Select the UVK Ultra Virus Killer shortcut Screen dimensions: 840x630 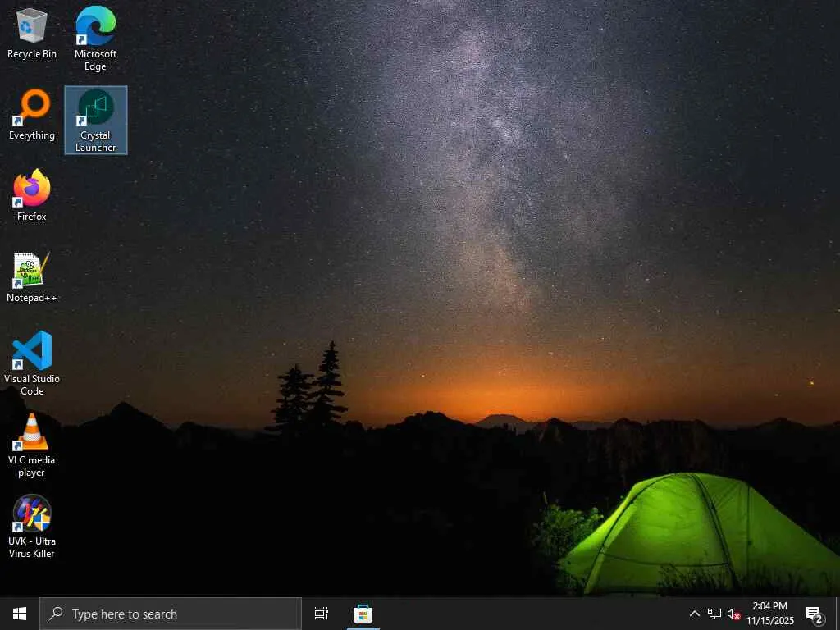tap(32, 527)
